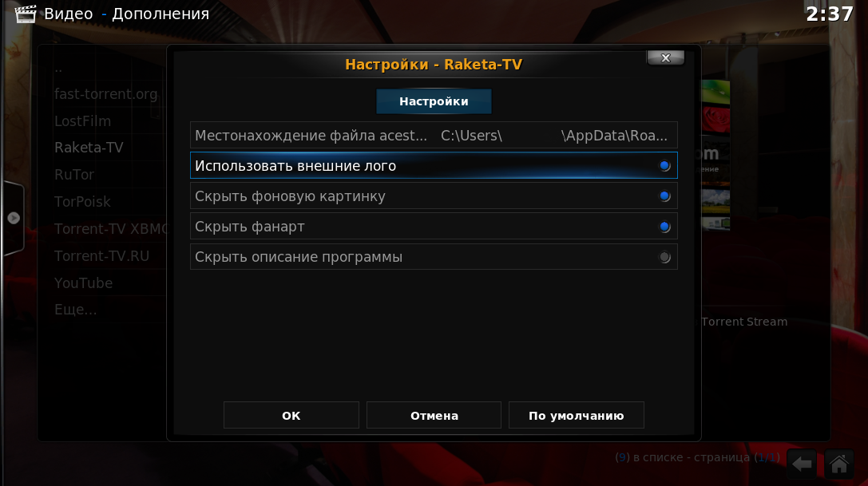Select Еще... list item
Image resolution: width=868 pixels, height=486 pixels.
point(75,310)
